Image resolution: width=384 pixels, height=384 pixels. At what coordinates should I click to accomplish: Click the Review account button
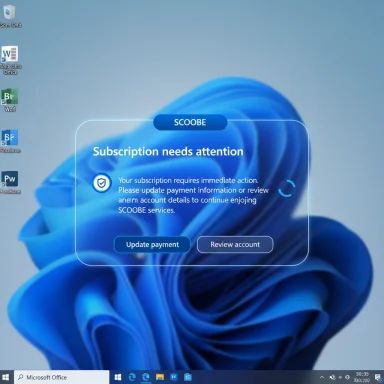tap(235, 245)
